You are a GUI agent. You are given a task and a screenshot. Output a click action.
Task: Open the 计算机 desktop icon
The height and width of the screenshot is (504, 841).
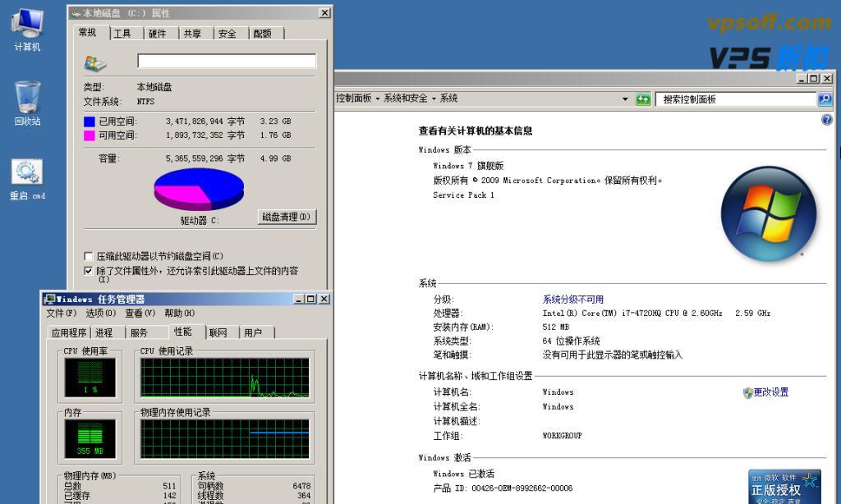[27, 30]
